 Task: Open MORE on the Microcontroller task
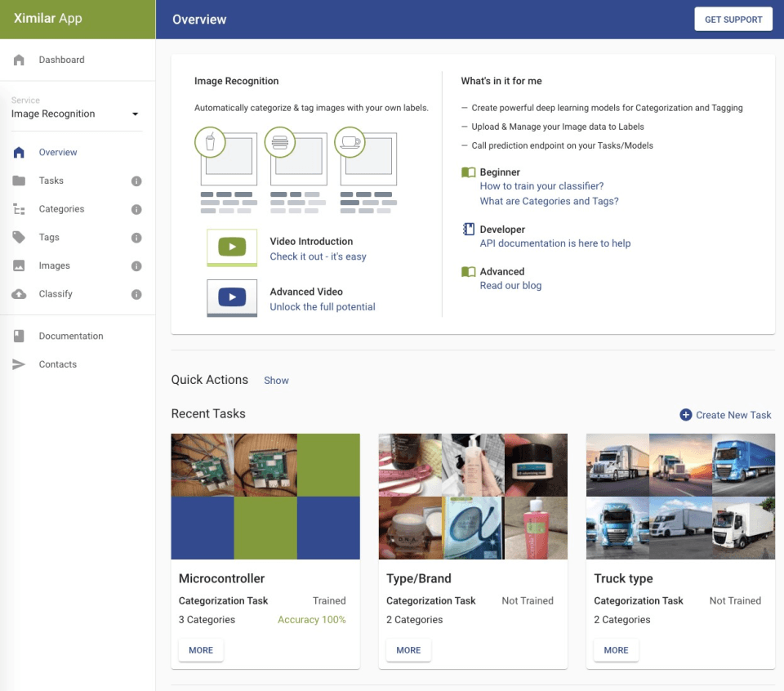point(201,650)
